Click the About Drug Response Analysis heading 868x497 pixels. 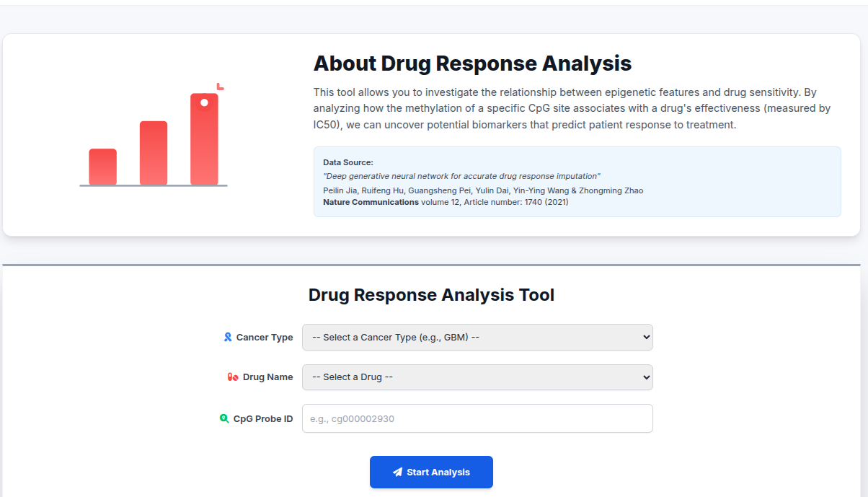471,63
